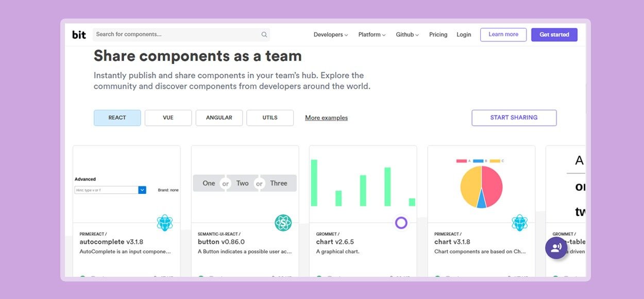The height and width of the screenshot is (299, 644).
Task: Select the REACT tab
Action: click(x=117, y=118)
